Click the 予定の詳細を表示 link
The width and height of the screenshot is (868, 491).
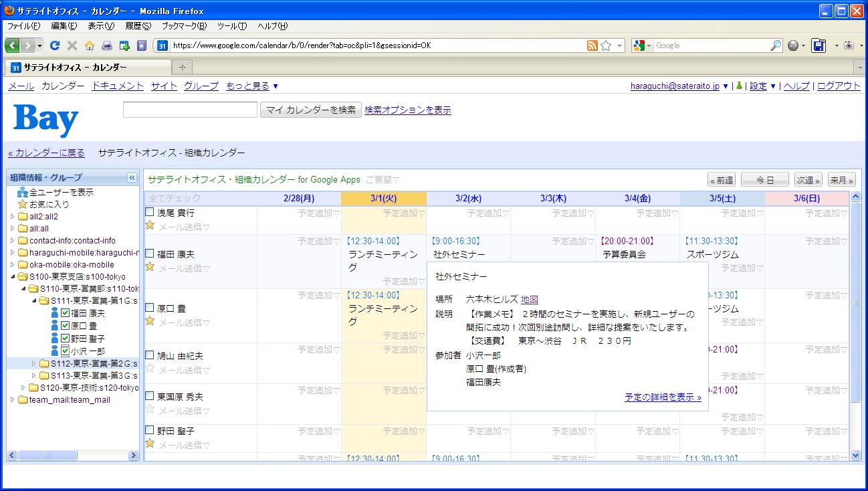point(663,397)
